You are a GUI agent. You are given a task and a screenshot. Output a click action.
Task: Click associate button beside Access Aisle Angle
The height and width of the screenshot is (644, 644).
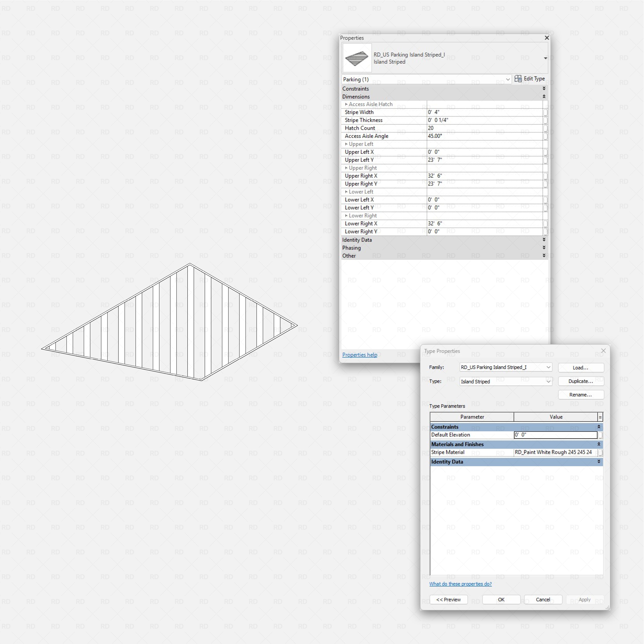tap(545, 136)
